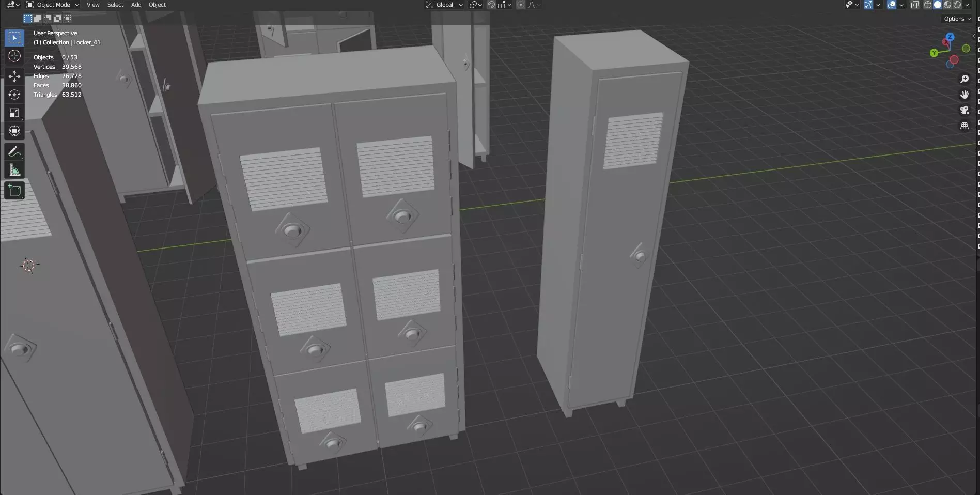Click the 'User Perspective' text
980x495 pixels.
coord(55,33)
